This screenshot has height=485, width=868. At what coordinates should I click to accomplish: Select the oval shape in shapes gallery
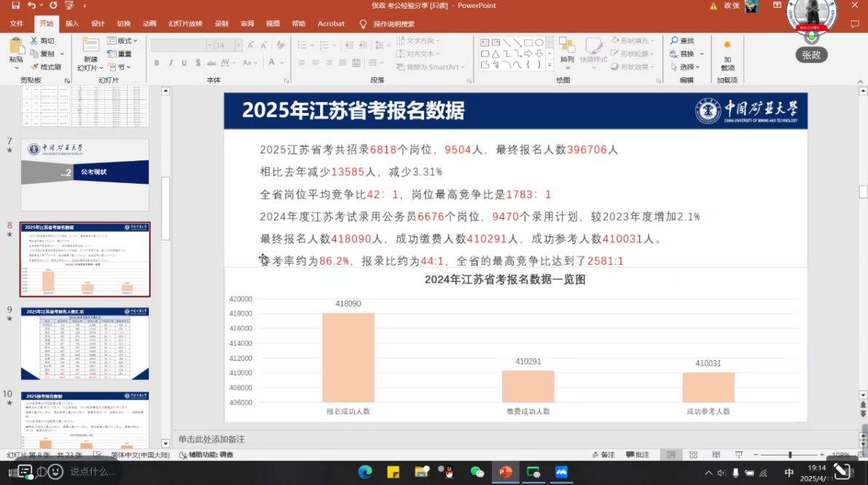coord(539,42)
